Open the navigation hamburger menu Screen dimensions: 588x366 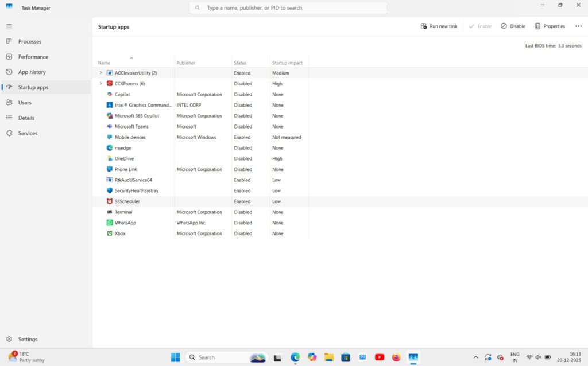point(9,26)
